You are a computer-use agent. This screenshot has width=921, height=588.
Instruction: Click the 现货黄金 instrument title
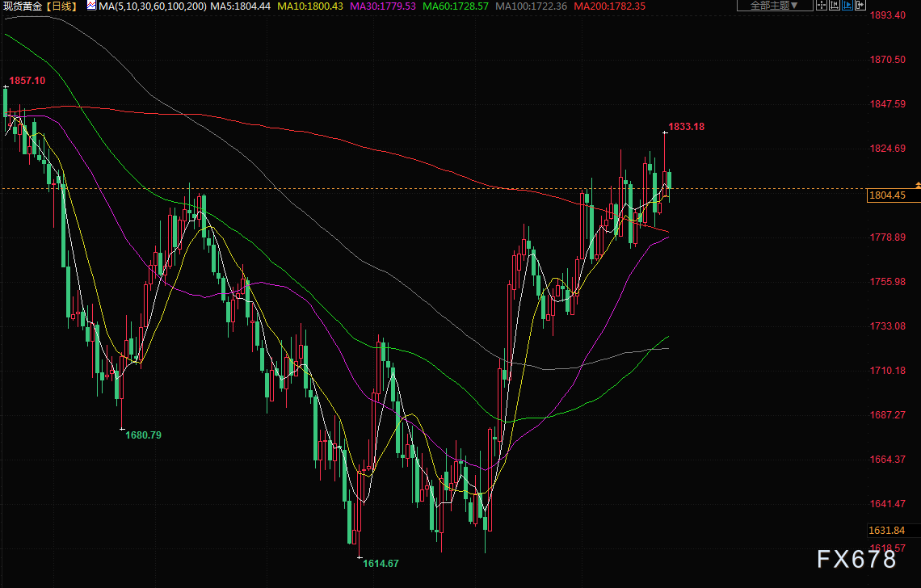(23, 6)
